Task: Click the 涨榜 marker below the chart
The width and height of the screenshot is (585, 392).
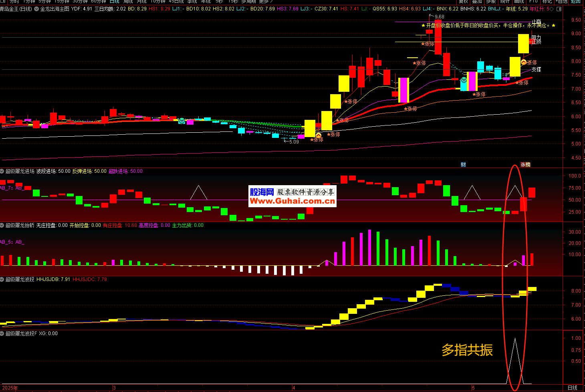Action: click(525, 165)
